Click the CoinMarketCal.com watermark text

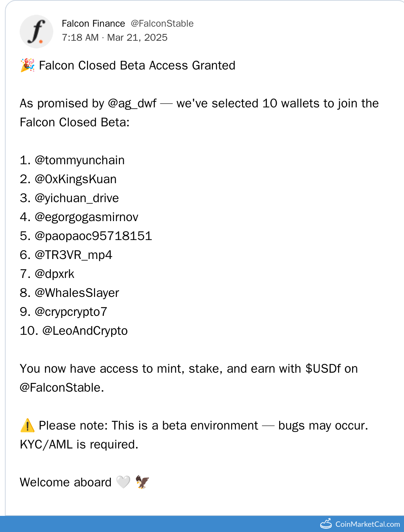[x=368, y=524]
